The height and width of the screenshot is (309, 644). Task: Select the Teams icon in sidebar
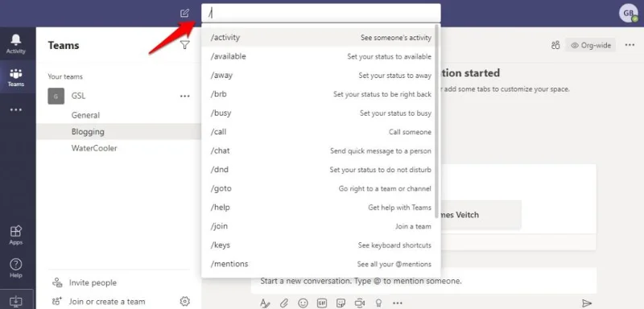click(x=15, y=77)
